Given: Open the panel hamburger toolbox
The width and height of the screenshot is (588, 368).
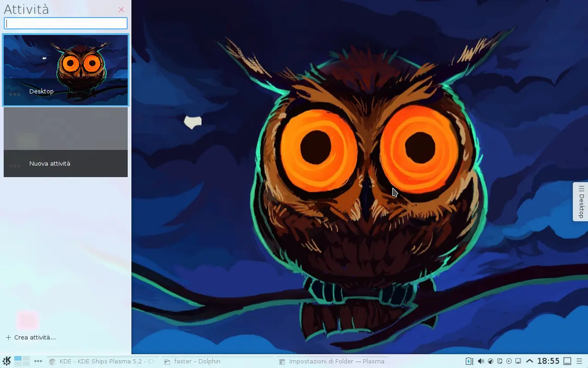Looking at the screenshot, I should coord(579,361).
